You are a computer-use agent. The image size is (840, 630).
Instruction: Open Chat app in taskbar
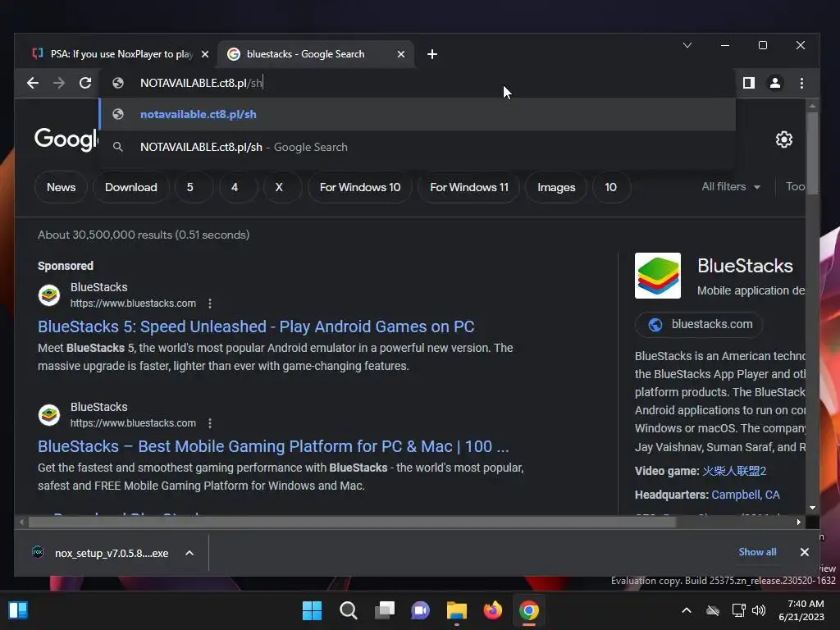pyautogui.click(x=421, y=610)
